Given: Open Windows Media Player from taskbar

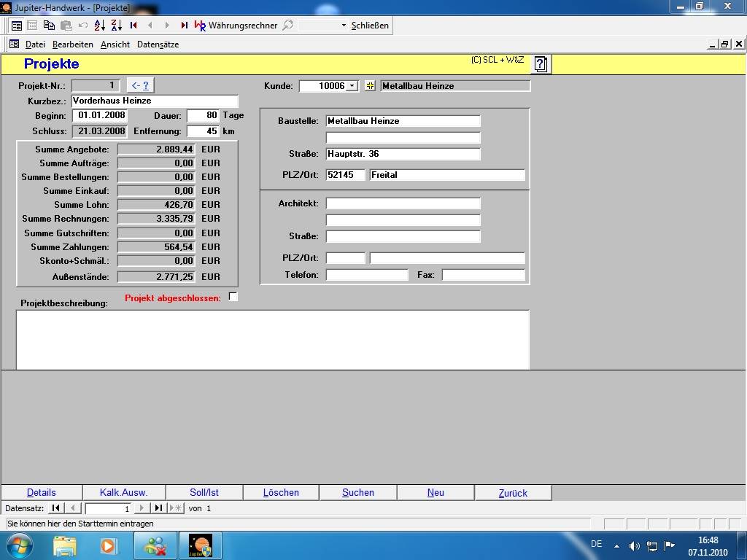Looking at the screenshot, I should tap(108, 545).
